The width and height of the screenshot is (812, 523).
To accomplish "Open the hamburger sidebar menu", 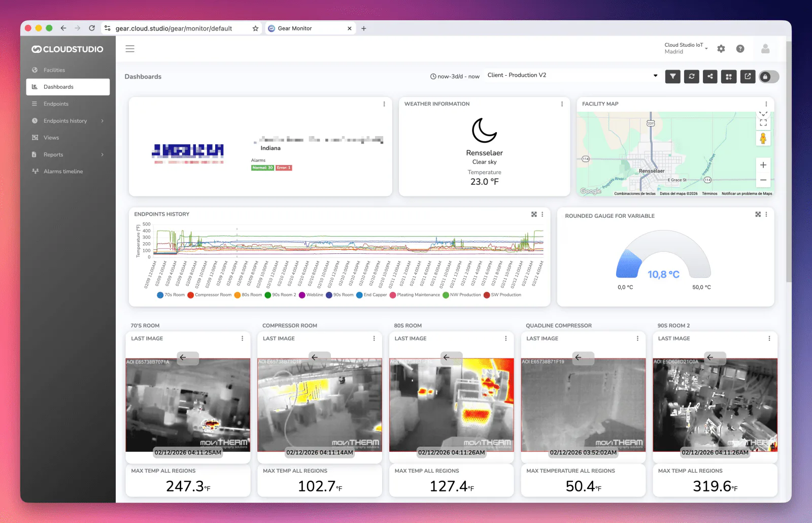I will click(x=130, y=49).
